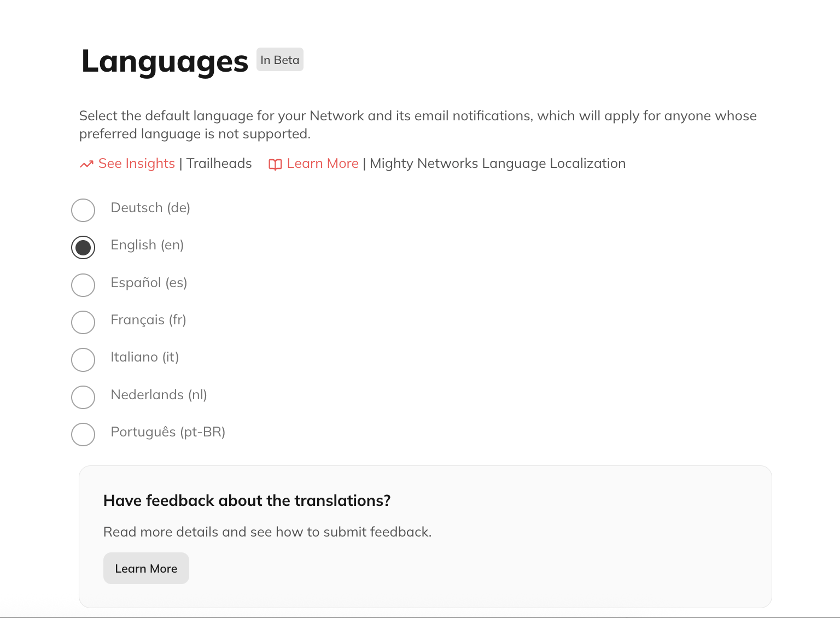Click Mighty Networks Language Localization text
Viewport: 840px width, 618px height.
pyautogui.click(x=498, y=164)
